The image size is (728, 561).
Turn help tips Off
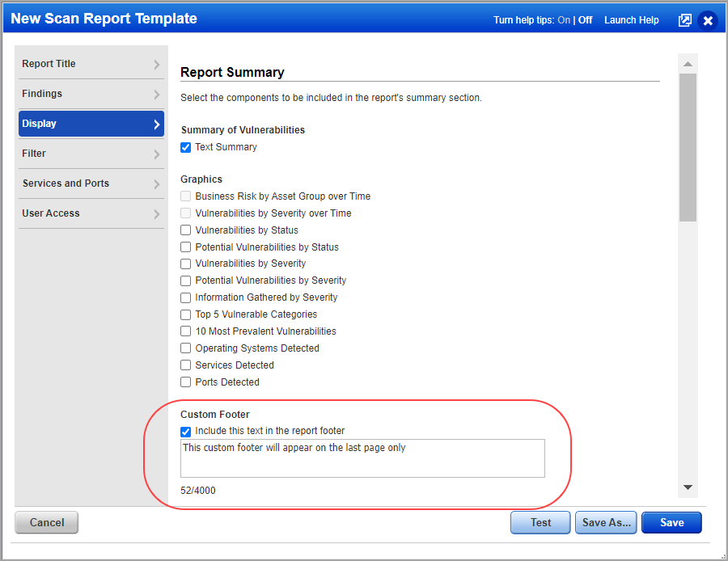tap(585, 19)
